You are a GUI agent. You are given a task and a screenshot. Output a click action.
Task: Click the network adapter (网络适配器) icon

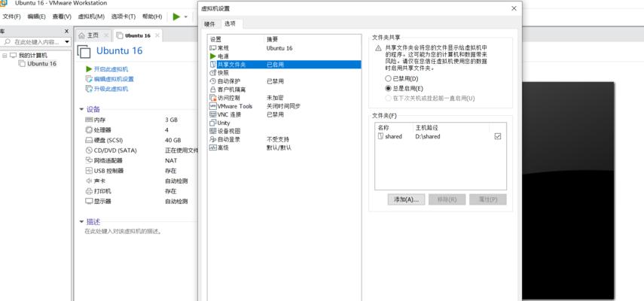pyautogui.click(x=89, y=161)
